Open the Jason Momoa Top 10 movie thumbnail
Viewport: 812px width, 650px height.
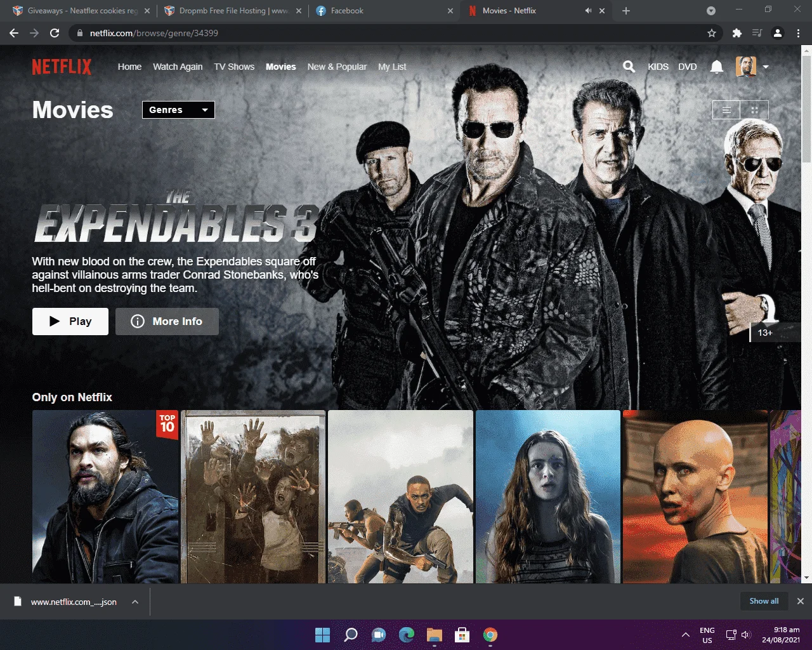pyautogui.click(x=105, y=496)
